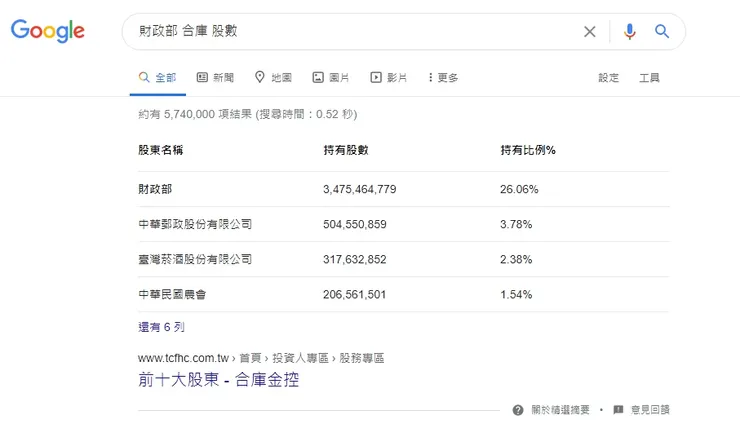Click the 26.06% percentage cell
740x445 pixels.
[x=519, y=189]
